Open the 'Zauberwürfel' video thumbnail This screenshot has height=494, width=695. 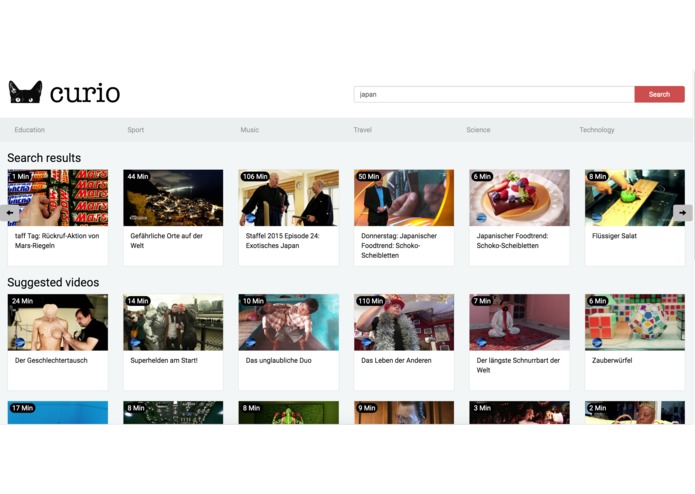635,322
